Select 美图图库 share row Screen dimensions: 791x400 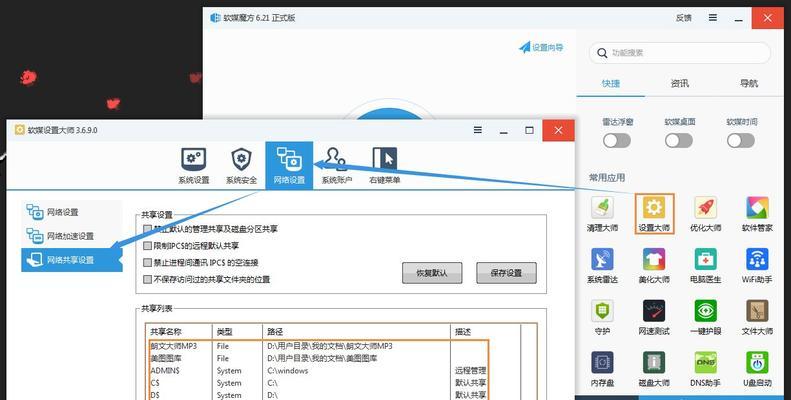[319, 358]
